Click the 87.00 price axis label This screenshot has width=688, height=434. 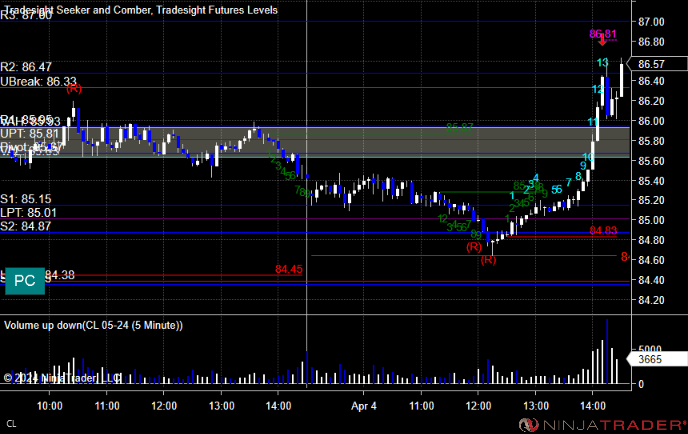click(x=651, y=22)
